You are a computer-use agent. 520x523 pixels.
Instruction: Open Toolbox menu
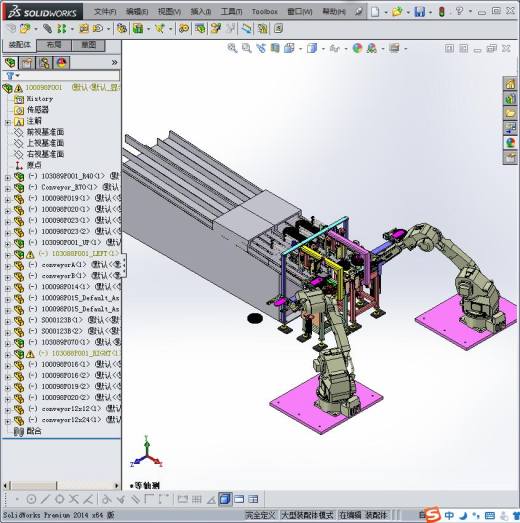coord(265,12)
